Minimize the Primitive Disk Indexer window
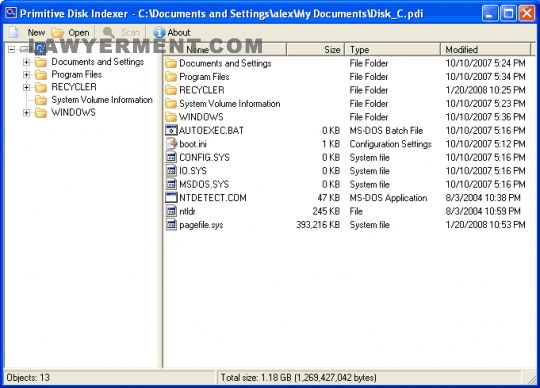This screenshot has height=388, width=540. click(490, 13)
